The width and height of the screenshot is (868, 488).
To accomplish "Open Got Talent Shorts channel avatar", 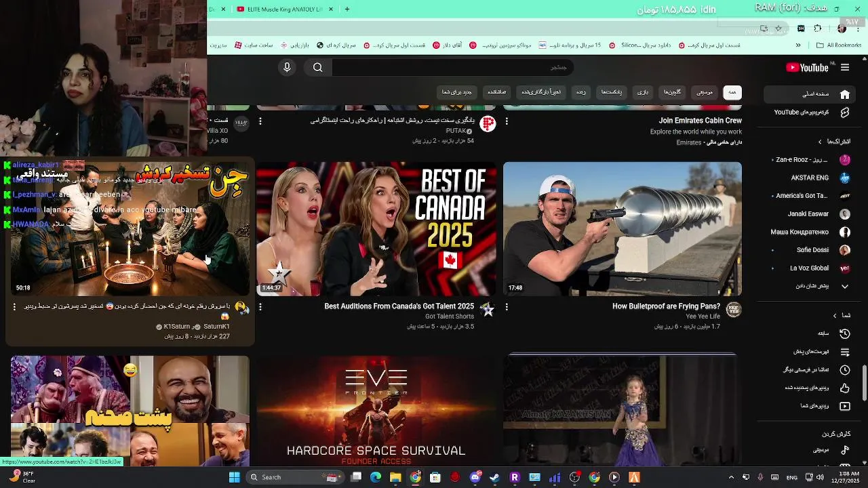I will click(x=487, y=310).
